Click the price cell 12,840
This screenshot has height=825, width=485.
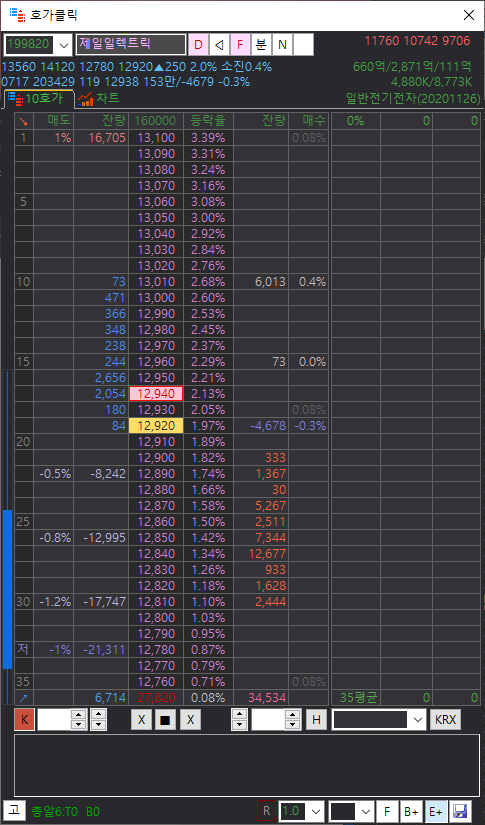156,554
